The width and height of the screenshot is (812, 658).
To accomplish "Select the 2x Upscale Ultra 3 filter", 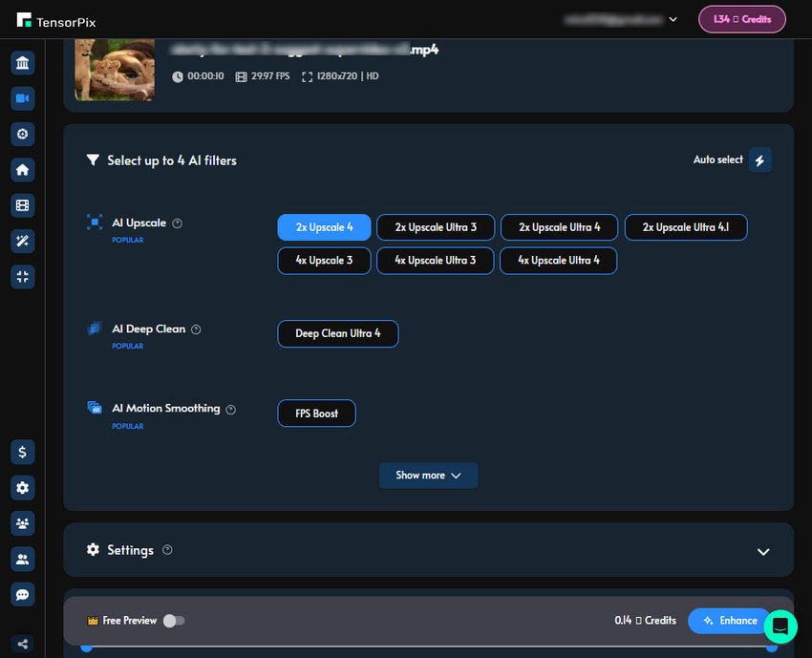I will click(436, 227).
